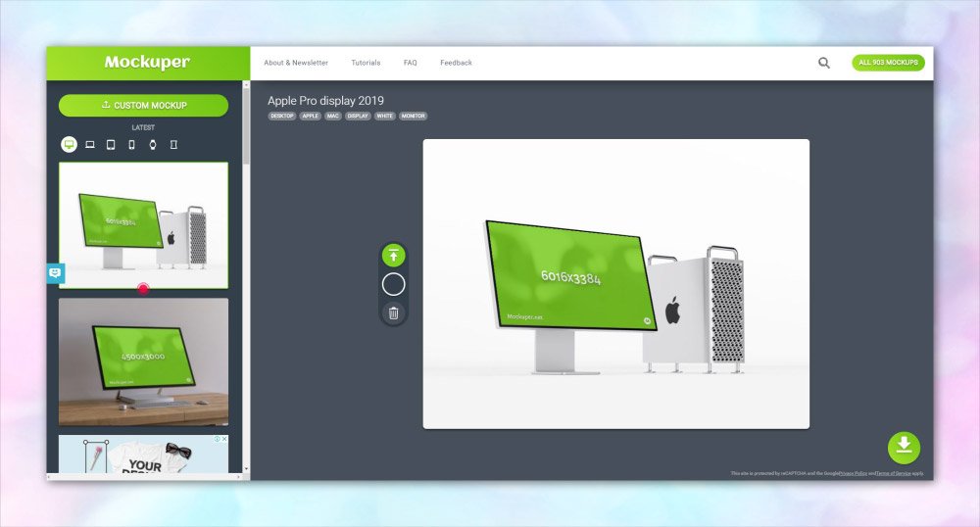Click the MAC tag
980x527 pixels.
[333, 117]
